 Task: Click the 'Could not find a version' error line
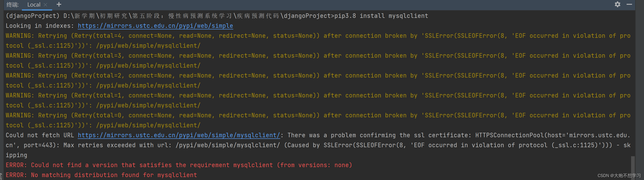coord(179,165)
